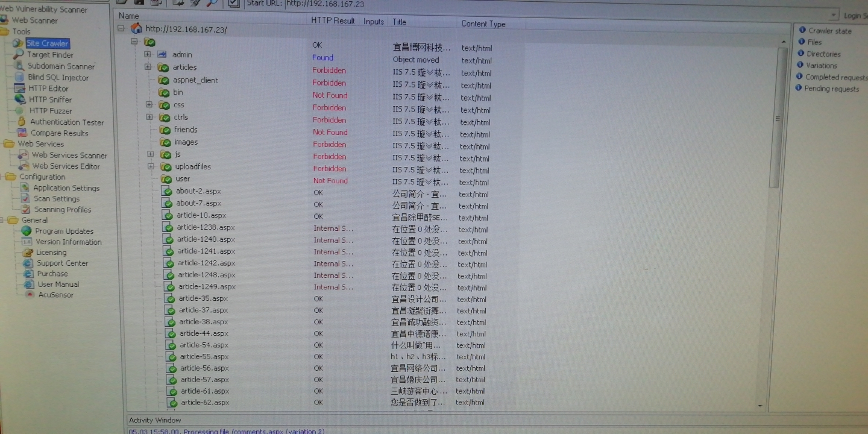Click the Tools folder in the sidebar
The image size is (868, 434).
pyautogui.click(x=16, y=31)
